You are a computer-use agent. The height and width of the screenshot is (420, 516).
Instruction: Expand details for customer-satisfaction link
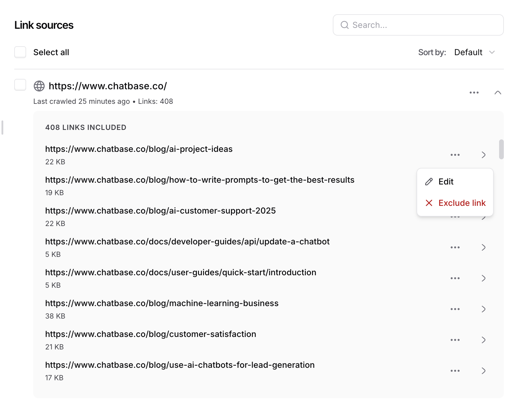point(483,340)
